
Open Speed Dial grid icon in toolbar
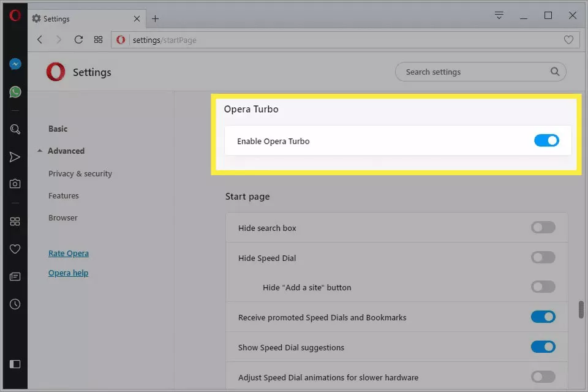(98, 40)
